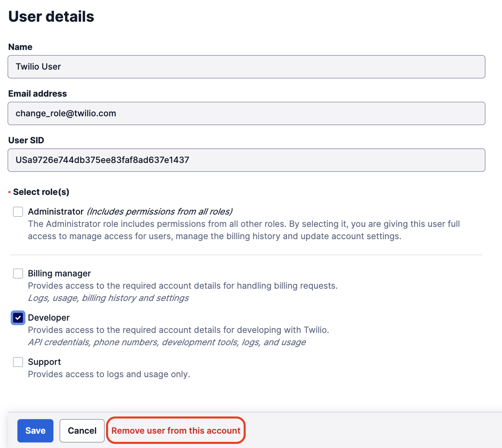
Task: Click the Support label text
Action: (x=44, y=362)
